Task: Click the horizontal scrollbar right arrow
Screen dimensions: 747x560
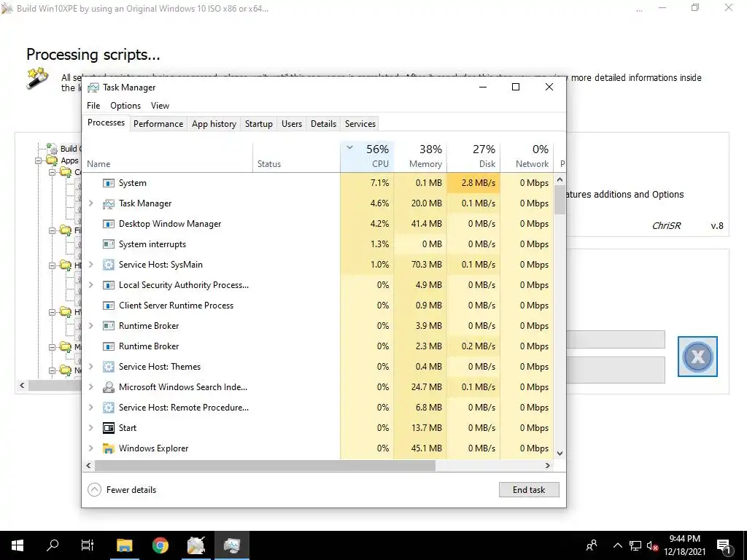Action: click(547, 465)
